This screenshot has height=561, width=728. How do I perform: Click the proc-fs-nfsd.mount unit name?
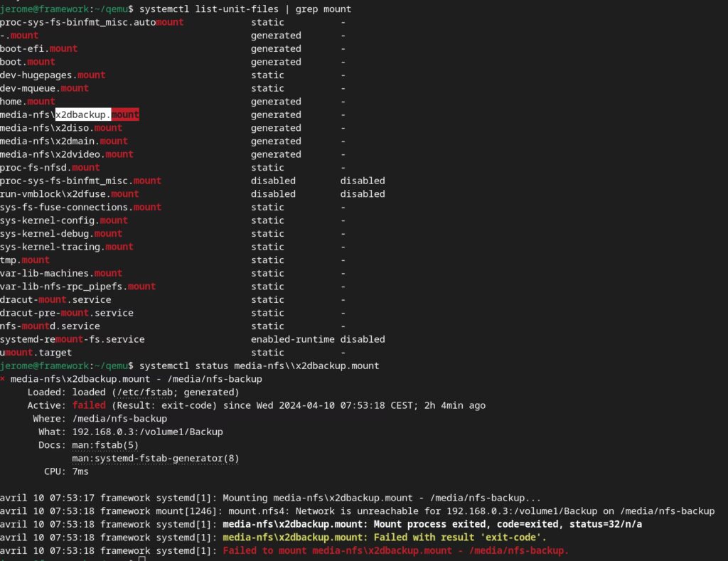pyautogui.click(x=50, y=168)
